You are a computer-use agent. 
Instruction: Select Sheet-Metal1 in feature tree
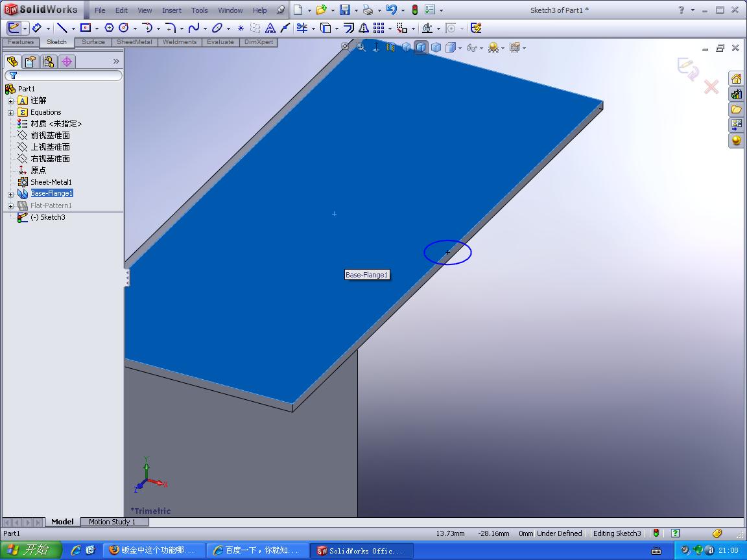[x=51, y=182]
